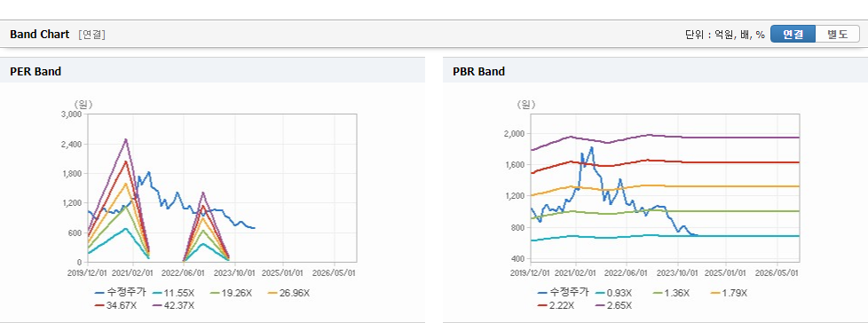Click the Band Chart title
The width and height of the screenshot is (868, 323).
point(40,35)
